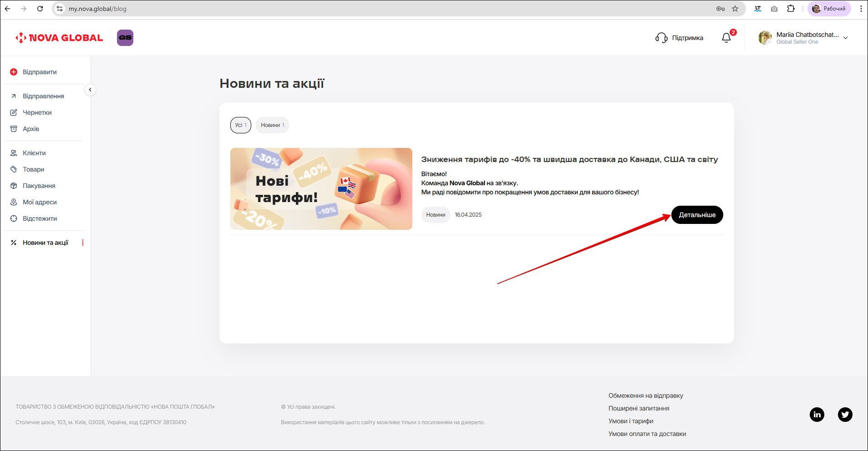Open the Рабочий browser profile
Screen dimensions: 868x451
pos(829,9)
